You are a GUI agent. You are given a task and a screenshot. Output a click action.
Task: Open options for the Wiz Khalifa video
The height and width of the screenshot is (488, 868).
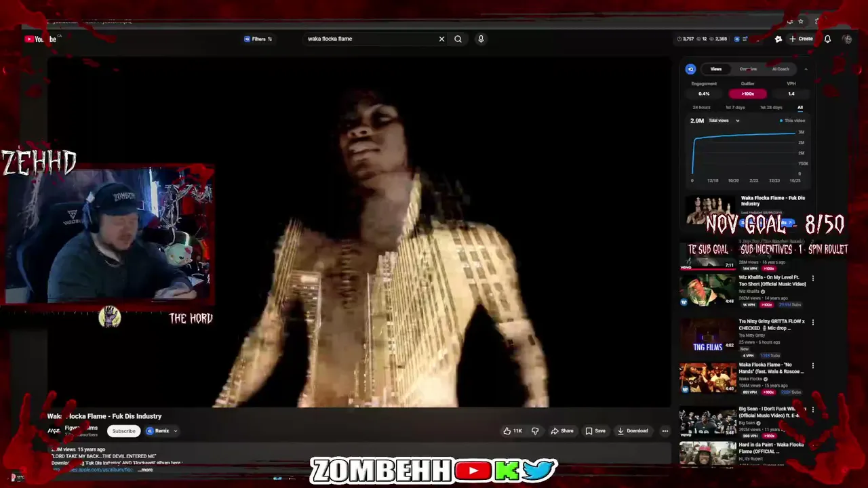[x=812, y=278]
